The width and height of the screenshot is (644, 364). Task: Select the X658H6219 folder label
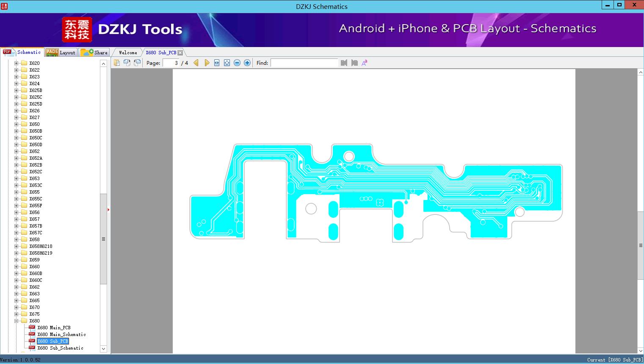tap(41, 253)
